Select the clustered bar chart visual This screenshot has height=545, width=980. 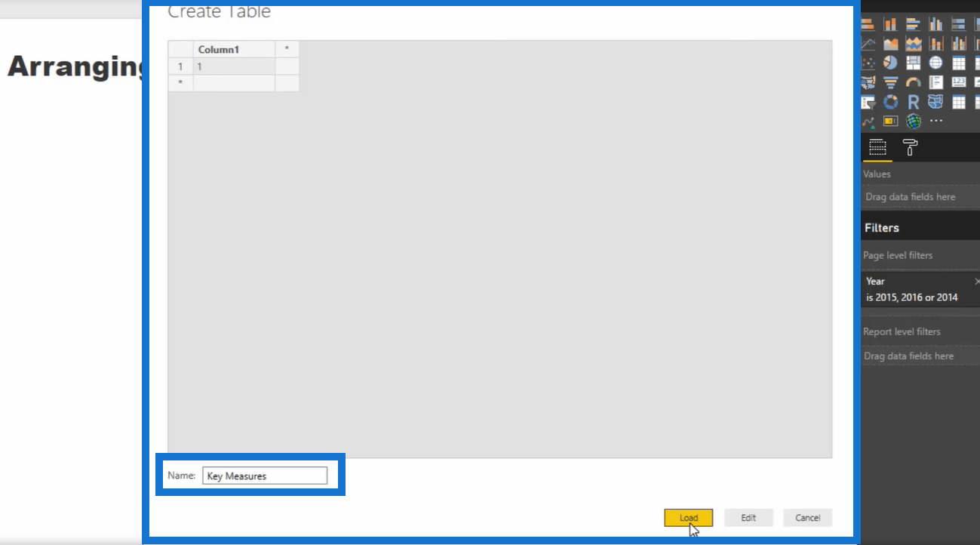point(914,24)
